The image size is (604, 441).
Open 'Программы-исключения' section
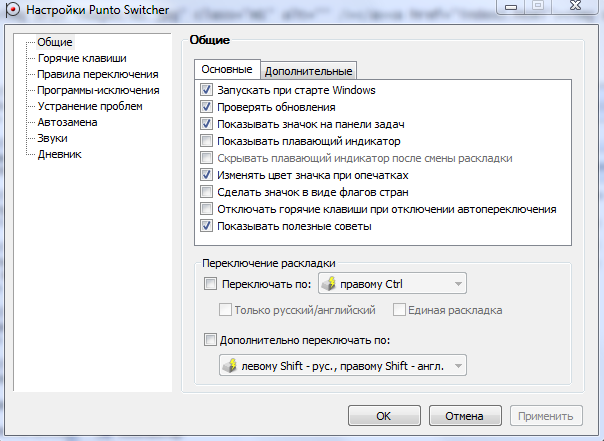(x=98, y=90)
